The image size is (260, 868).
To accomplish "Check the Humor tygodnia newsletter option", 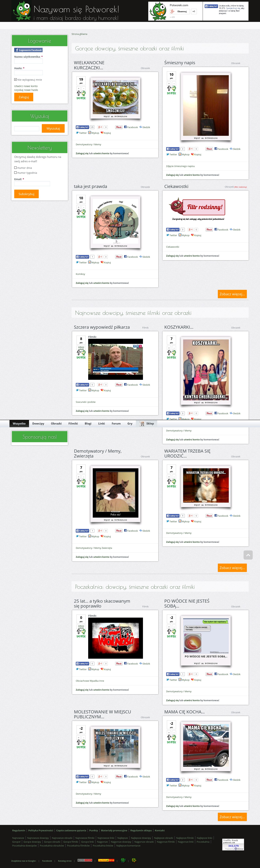I will click(16, 172).
